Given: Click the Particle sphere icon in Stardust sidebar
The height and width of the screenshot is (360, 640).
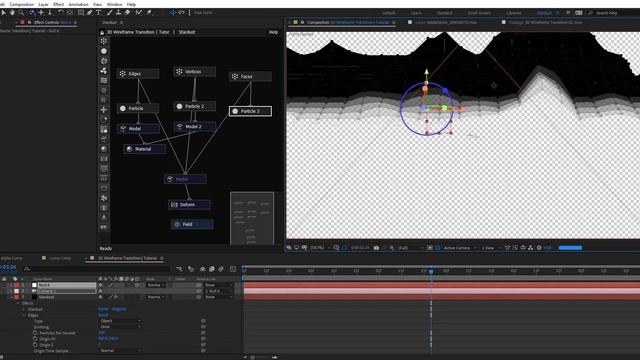Looking at the screenshot, I should 104,51.
